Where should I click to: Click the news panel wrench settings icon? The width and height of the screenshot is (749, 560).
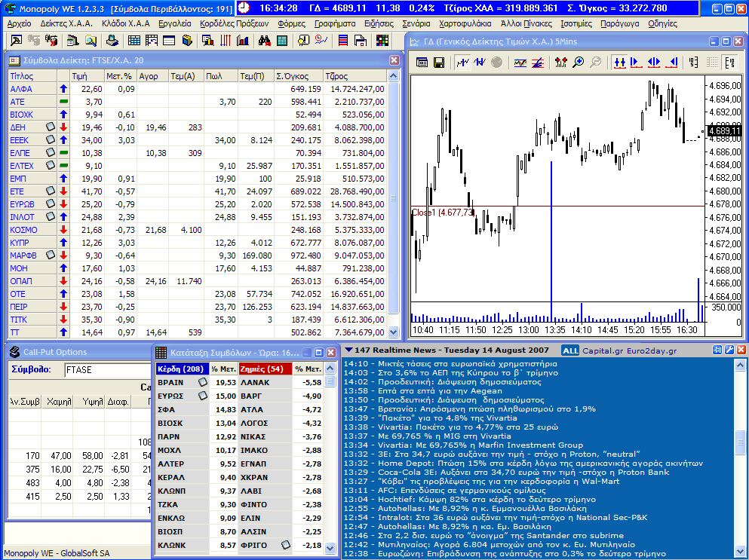coord(729,350)
